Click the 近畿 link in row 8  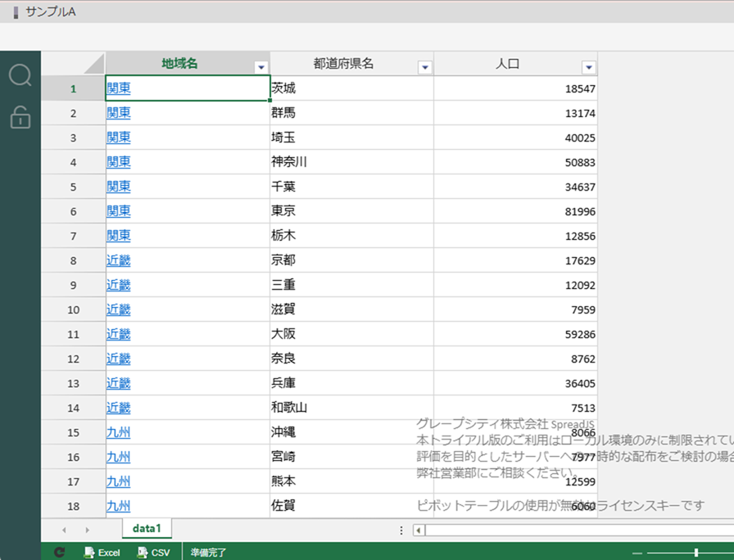119,260
